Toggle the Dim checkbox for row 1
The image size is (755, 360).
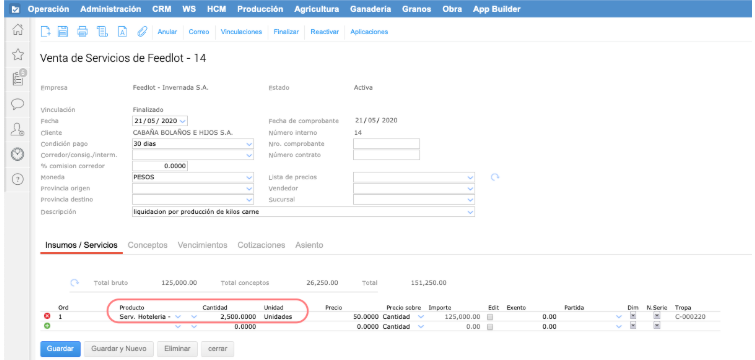(x=633, y=316)
